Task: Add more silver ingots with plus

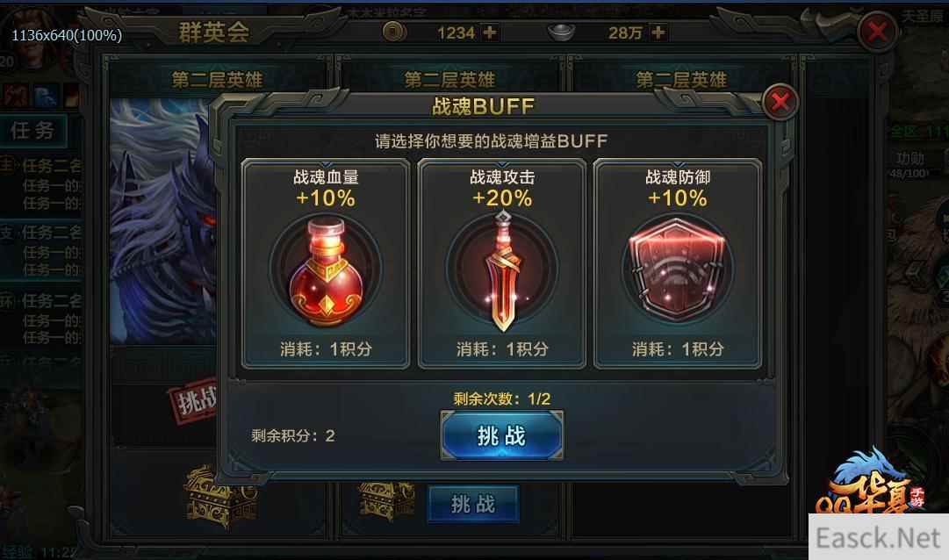Action: (x=658, y=32)
